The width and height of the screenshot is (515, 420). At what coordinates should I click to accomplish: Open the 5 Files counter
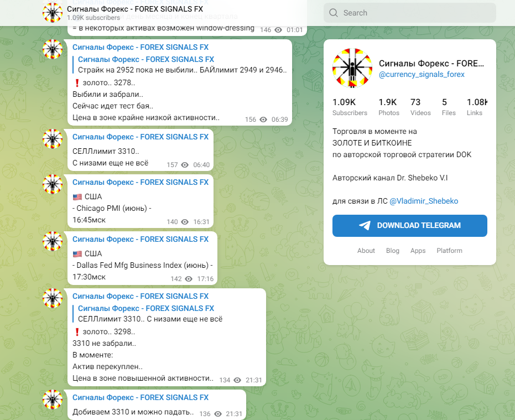click(x=449, y=107)
